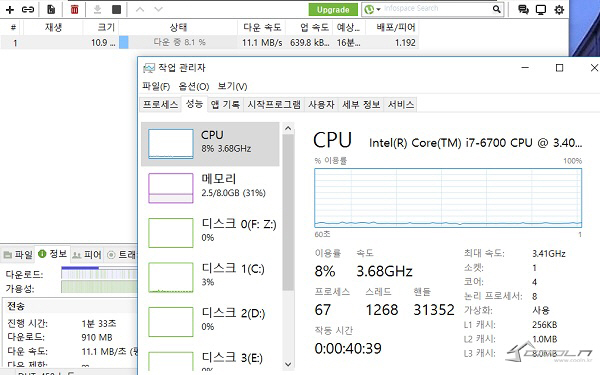Sort by 배포/피어 column header
Viewport: 600px width, 375px height.
[392, 27]
